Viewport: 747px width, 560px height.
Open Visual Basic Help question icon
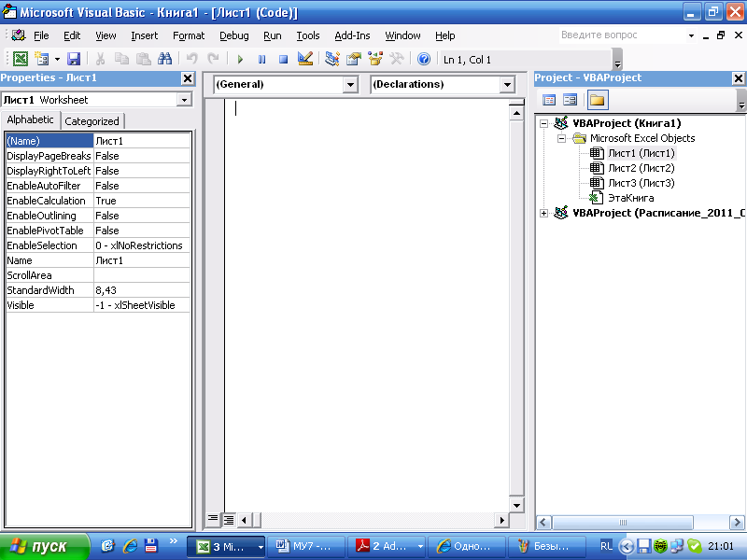pos(424,59)
